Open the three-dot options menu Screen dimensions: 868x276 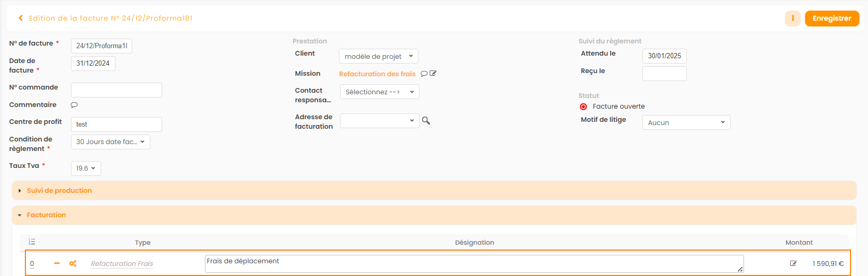tap(792, 18)
